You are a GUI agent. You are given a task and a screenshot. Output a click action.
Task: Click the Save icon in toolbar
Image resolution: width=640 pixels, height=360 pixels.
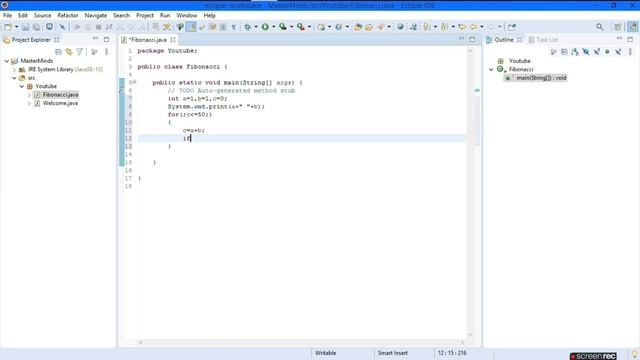25,27
